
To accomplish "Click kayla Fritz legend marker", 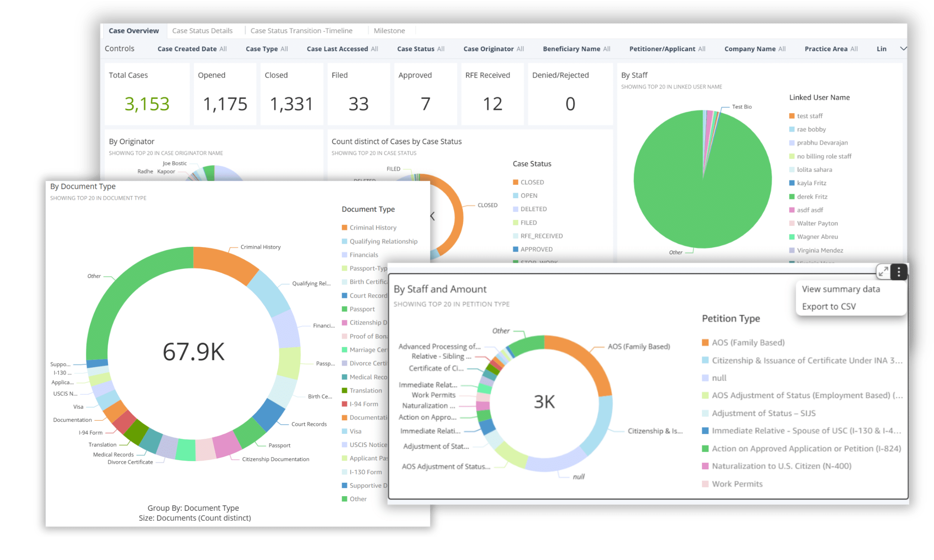I will 792,183.
